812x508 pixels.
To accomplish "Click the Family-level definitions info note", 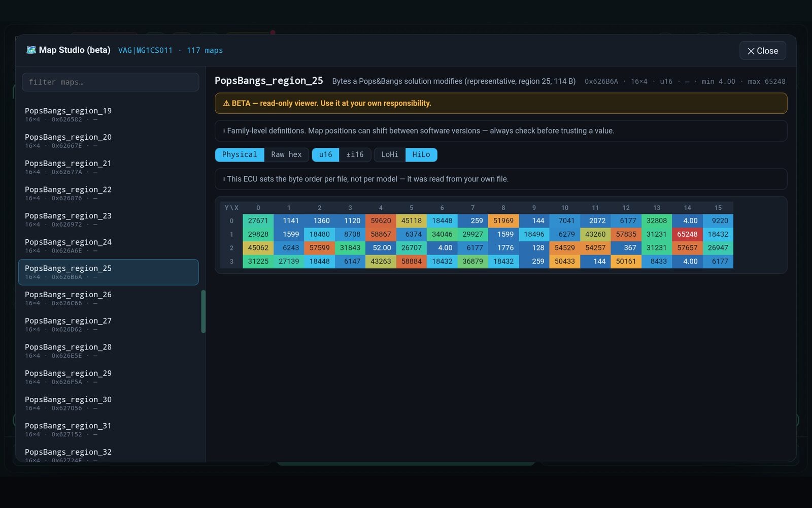I will (501, 131).
